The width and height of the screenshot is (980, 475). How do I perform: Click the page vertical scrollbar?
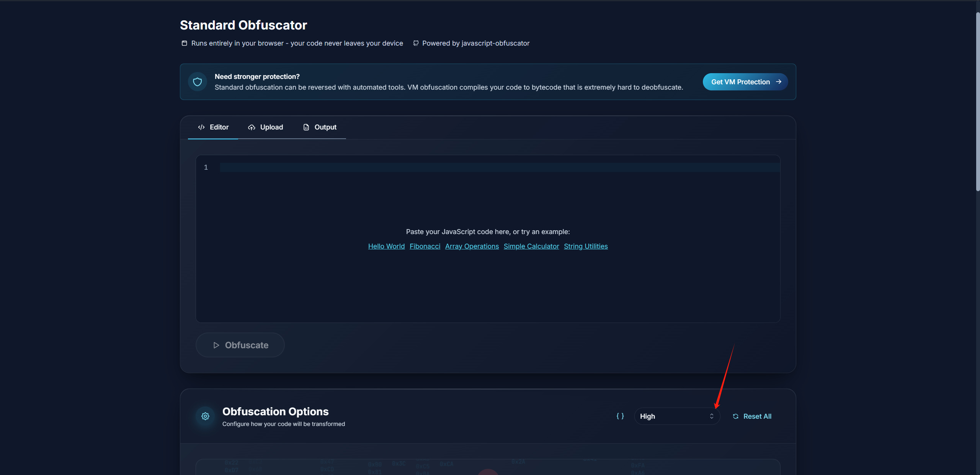977,102
